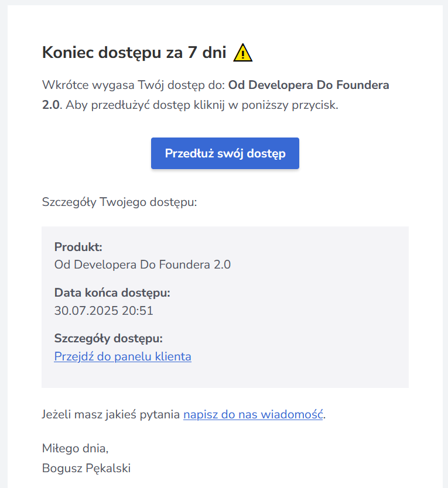Click the 'Szczegóły dostępu:' label

[x=108, y=338]
